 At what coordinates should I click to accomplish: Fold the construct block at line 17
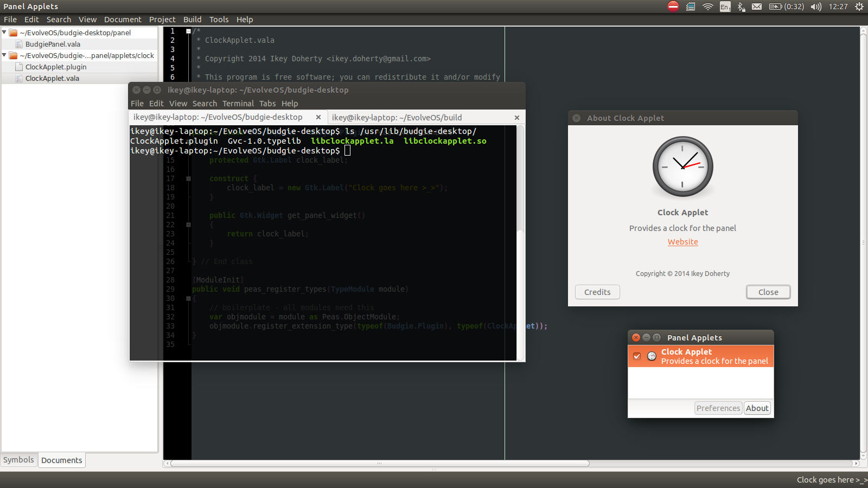[x=188, y=178]
